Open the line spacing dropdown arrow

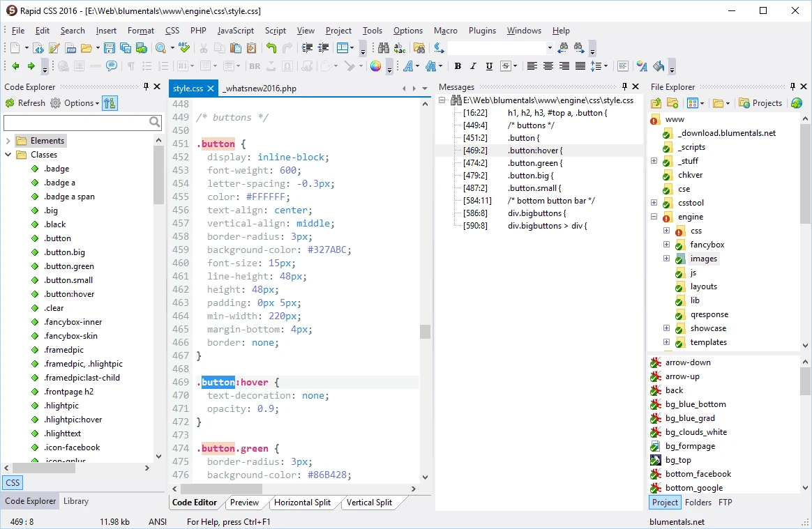click(606, 66)
